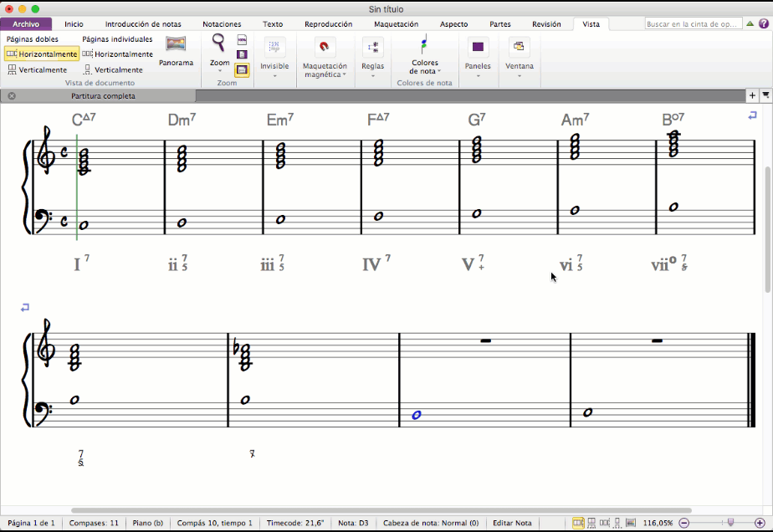Open the Archivo tab
This screenshot has width=773, height=532.
click(x=26, y=23)
